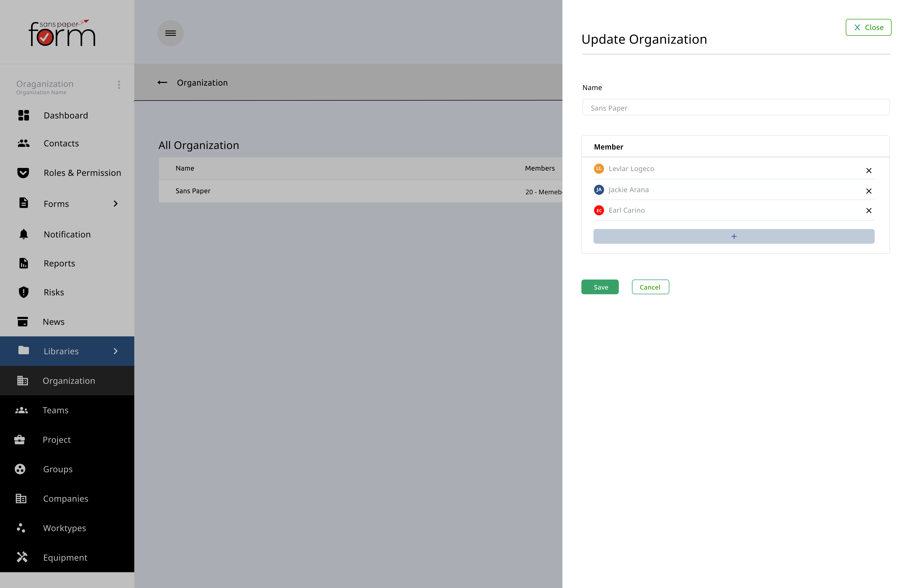The width and height of the screenshot is (910, 588).
Task: Collapse the Libraries section chevron
Action: point(116,351)
